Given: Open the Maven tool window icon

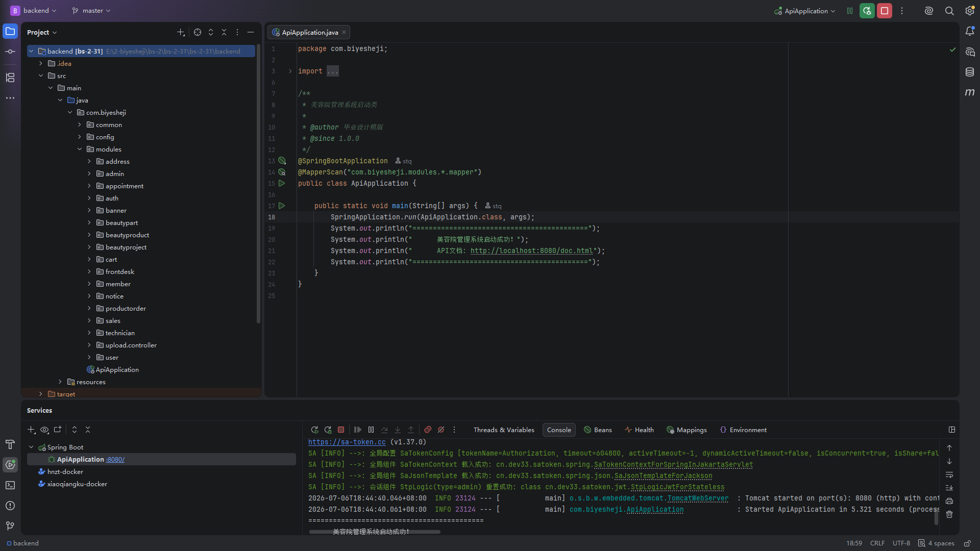Looking at the screenshot, I should [x=970, y=92].
